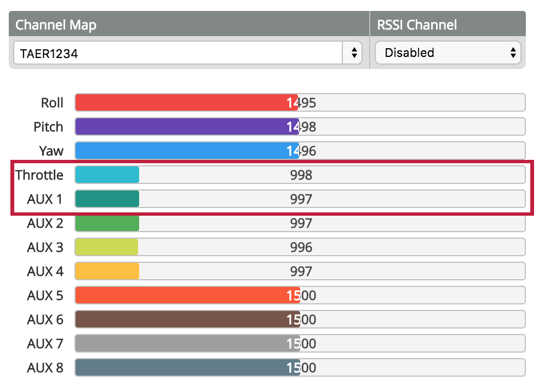
Task: Click the Roll channel name label
Action: tap(52, 103)
